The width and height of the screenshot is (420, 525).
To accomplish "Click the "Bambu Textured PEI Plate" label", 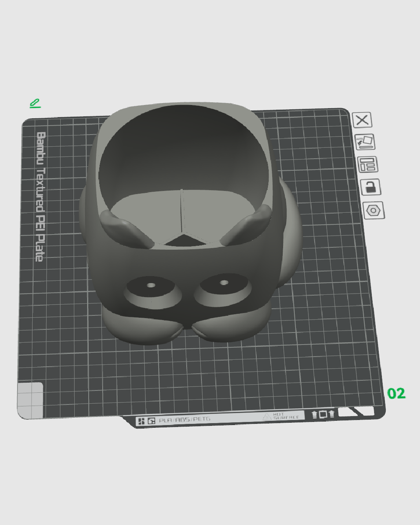I will point(41,196).
